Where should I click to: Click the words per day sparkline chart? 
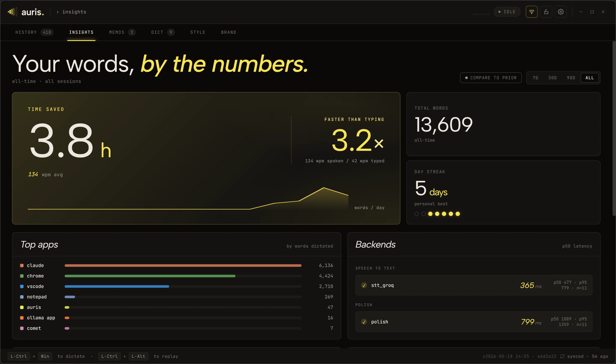pyautogui.click(x=188, y=198)
